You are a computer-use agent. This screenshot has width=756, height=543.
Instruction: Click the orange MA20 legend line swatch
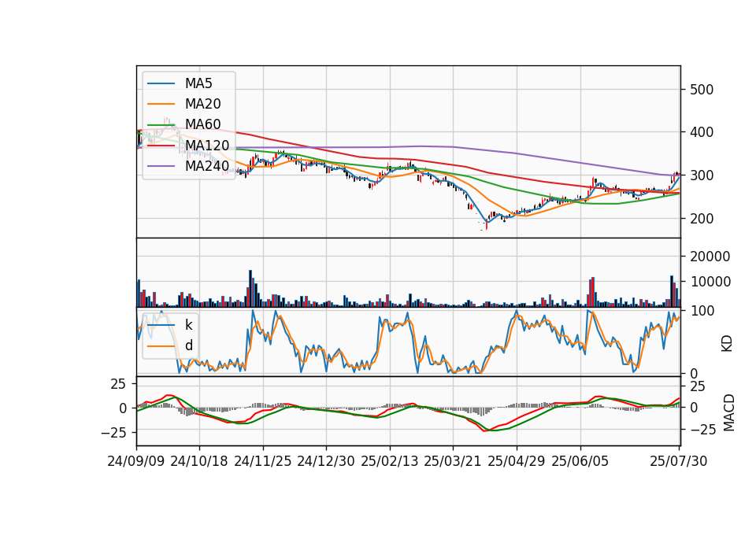coord(161,104)
